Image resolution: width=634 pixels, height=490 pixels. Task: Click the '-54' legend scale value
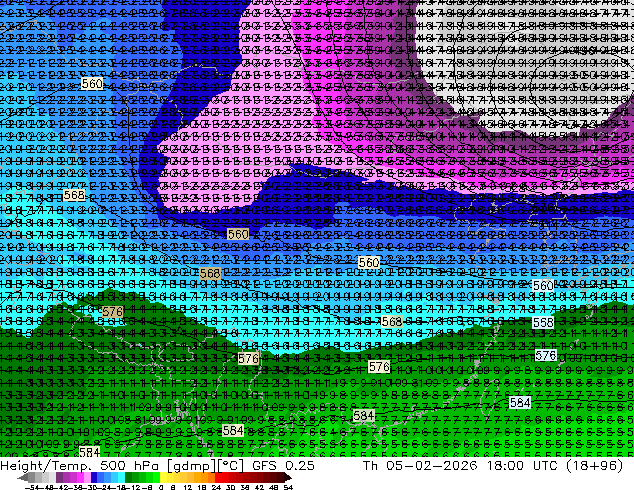pos(32,487)
